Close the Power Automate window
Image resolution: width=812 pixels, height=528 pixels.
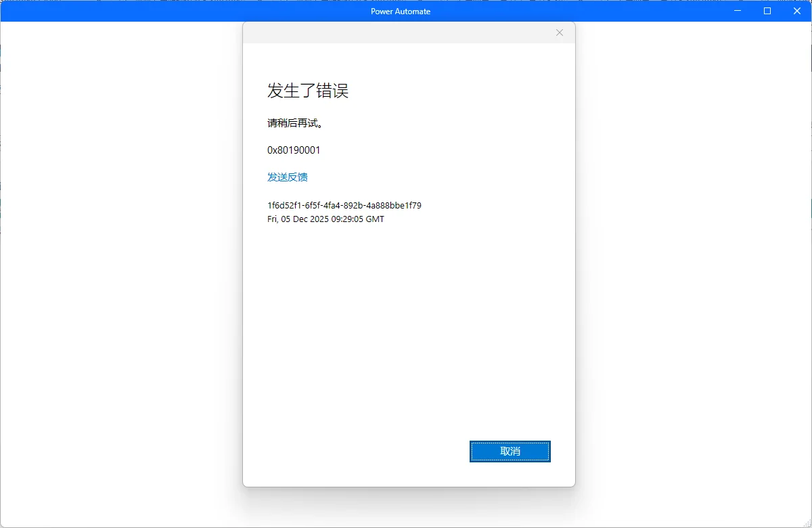(x=797, y=11)
